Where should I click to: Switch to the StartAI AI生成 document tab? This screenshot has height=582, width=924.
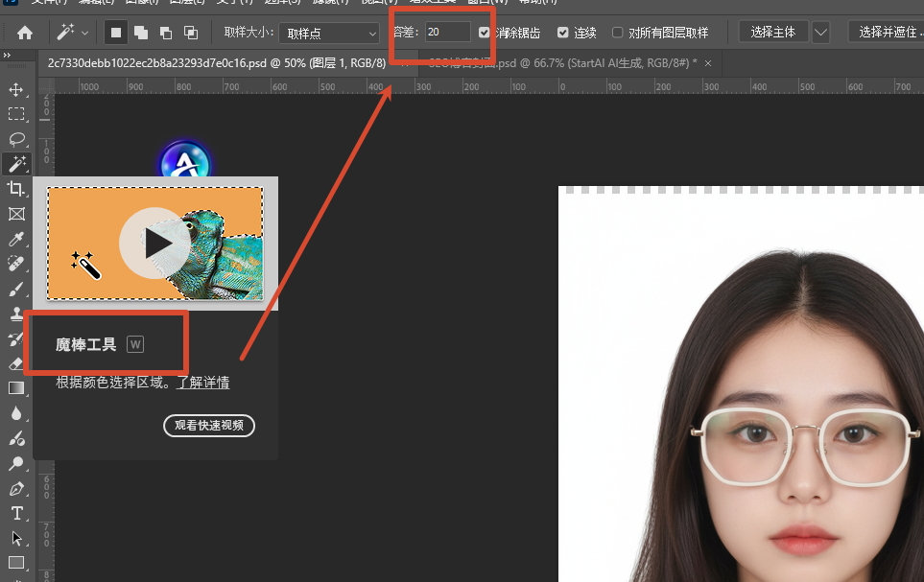click(563, 63)
